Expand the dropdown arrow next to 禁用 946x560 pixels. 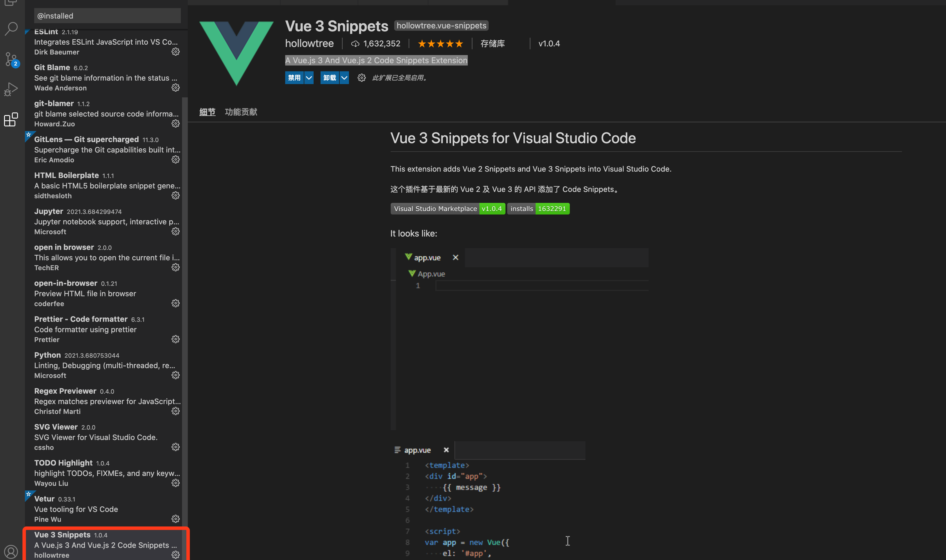click(309, 78)
